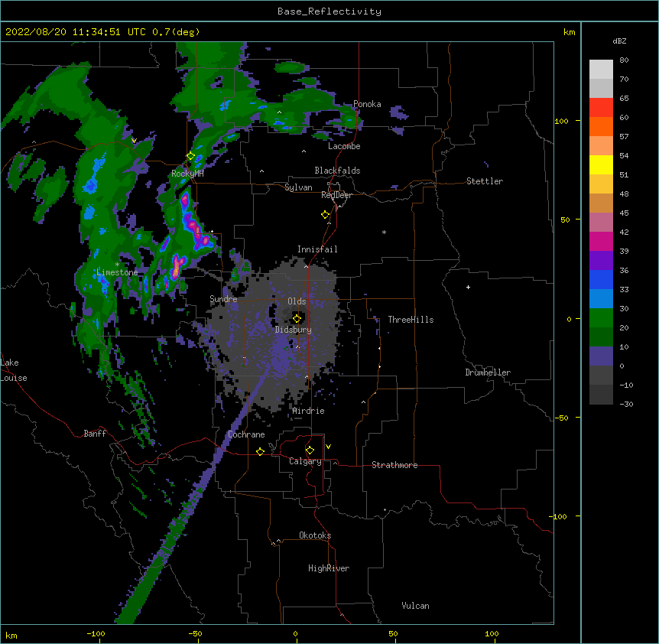Viewport: 659px width, 644px height.
Task: Click the Base_Reflectivity title
Action: click(329, 11)
